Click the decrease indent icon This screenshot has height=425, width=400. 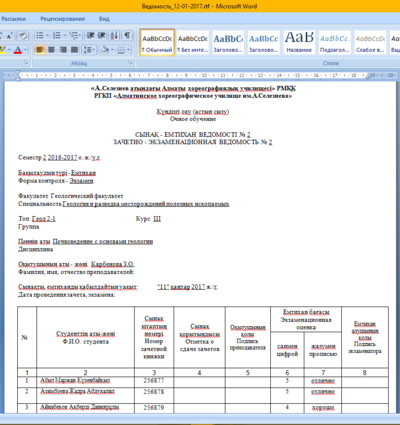(90, 35)
